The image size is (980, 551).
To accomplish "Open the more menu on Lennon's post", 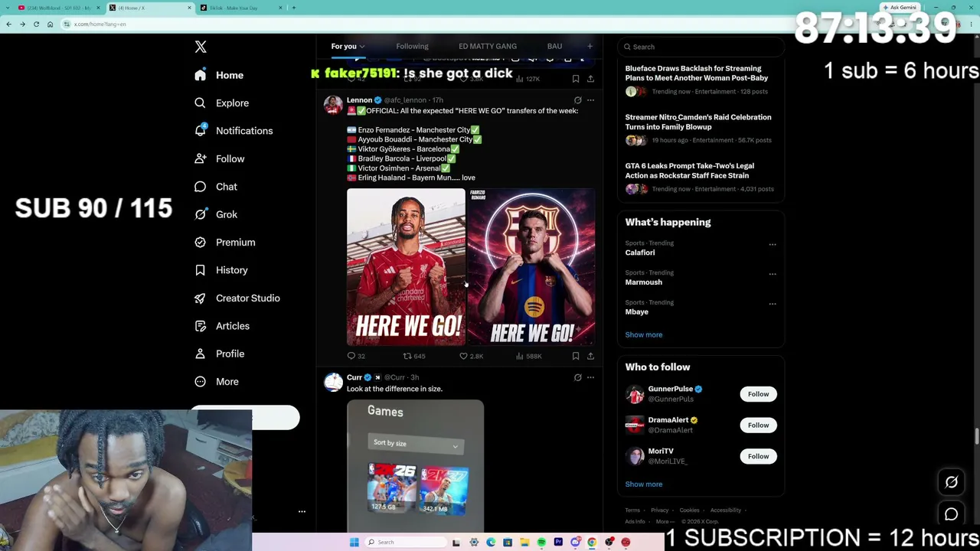I will click(590, 100).
